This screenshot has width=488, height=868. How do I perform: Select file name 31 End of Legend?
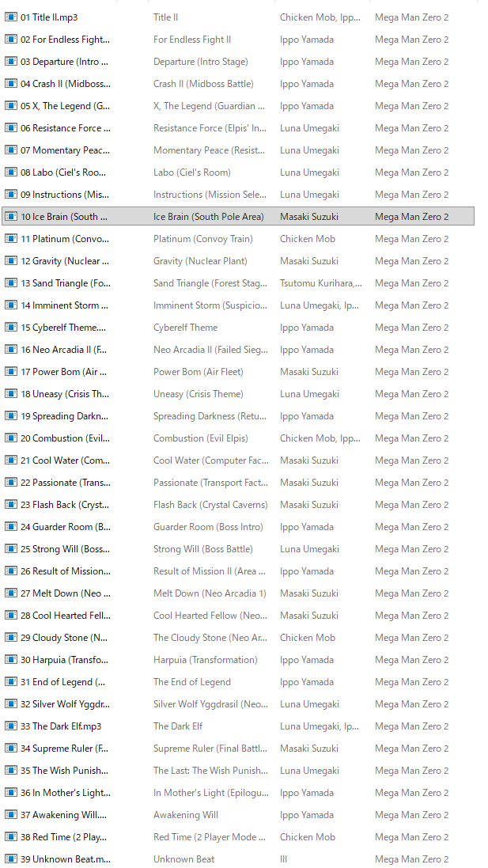(x=62, y=681)
